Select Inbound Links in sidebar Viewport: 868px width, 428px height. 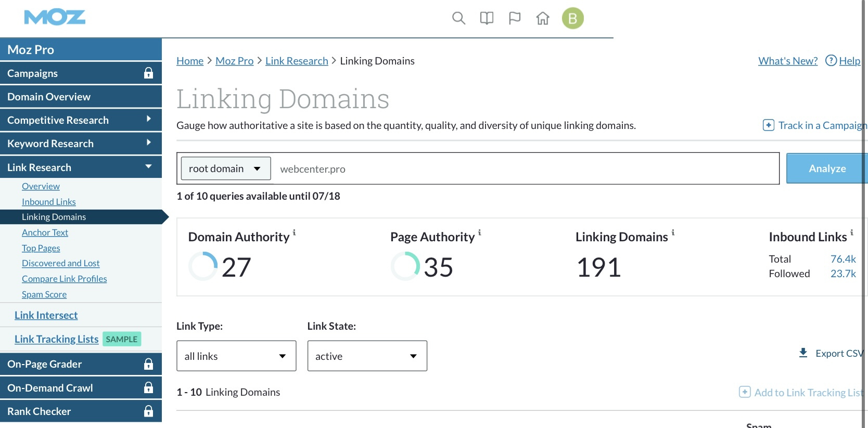49,202
